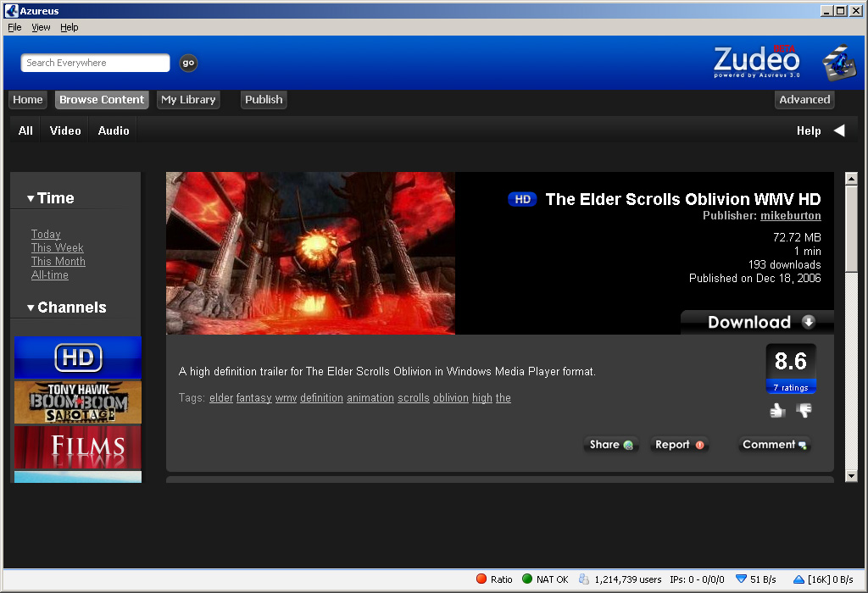Click 'Published on Dec 18, 2006' text
This screenshot has height=593, width=868.
tap(755, 278)
